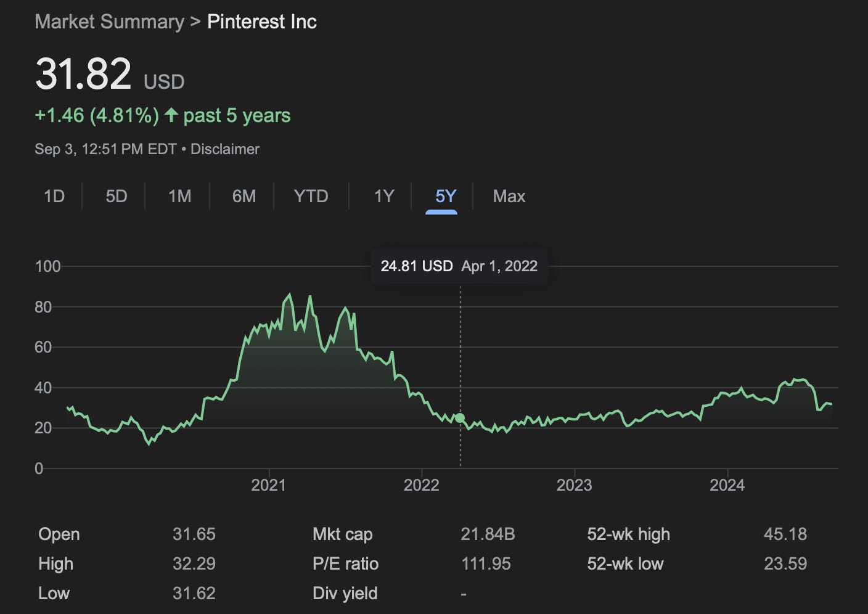Open the Max range tab

pos(509,196)
